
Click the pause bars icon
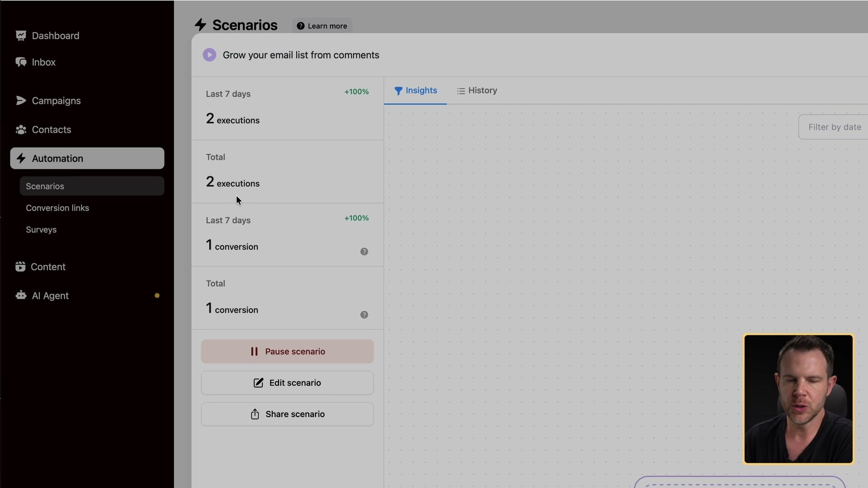point(254,352)
